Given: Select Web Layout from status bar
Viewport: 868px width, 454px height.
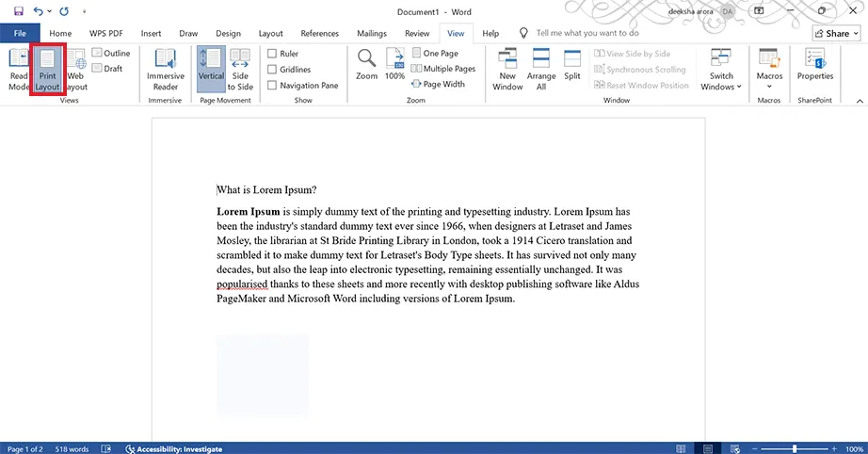Looking at the screenshot, I should pyautogui.click(x=735, y=449).
